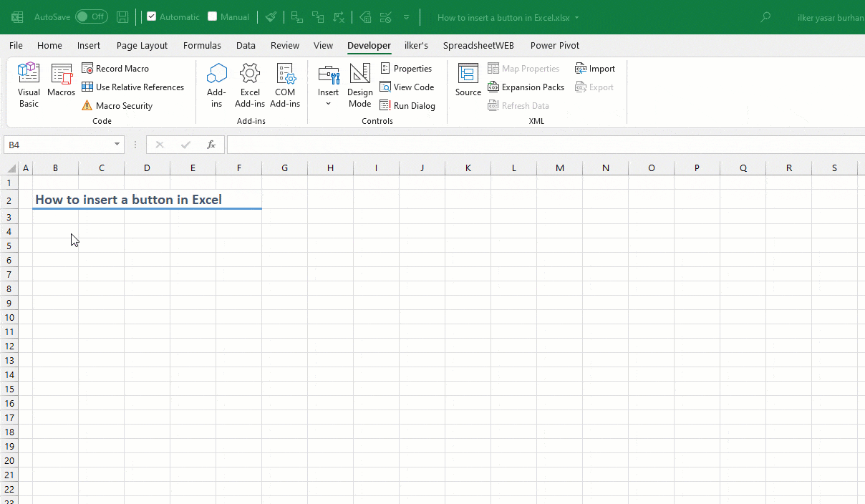Open the Name Box dropdown
Viewport: 865px width, 504px height.
coord(117,145)
